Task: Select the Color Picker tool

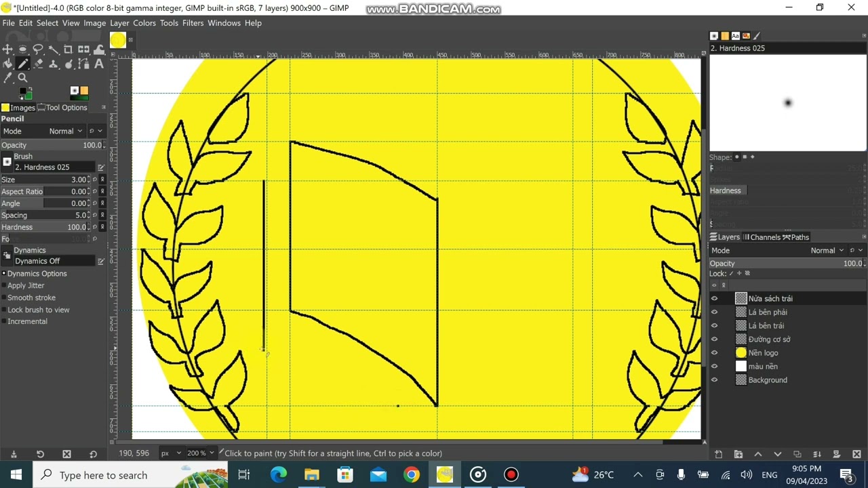Action: (x=7, y=78)
